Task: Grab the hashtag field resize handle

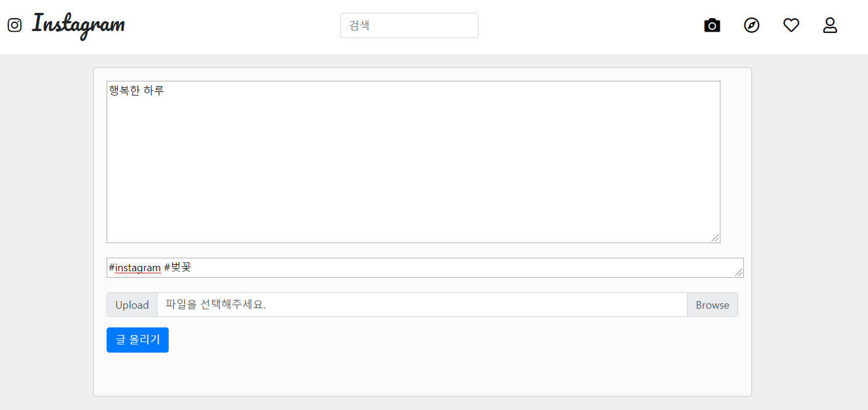Action: (739, 272)
